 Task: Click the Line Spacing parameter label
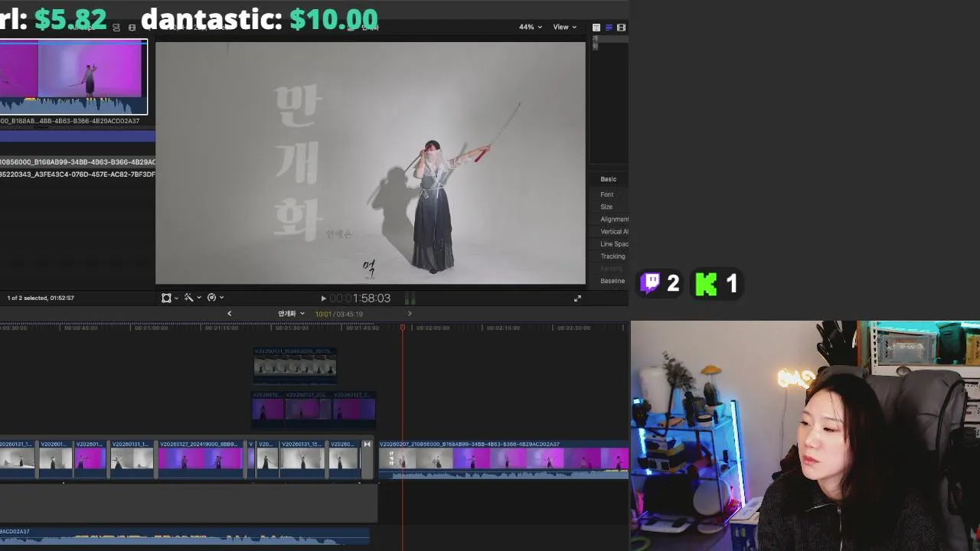[614, 243]
